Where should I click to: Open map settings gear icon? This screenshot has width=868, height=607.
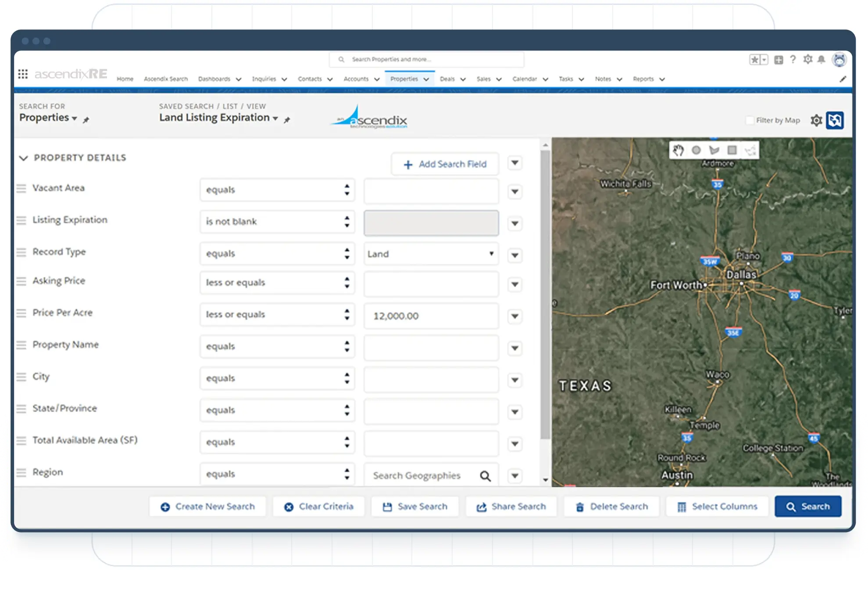tap(816, 120)
